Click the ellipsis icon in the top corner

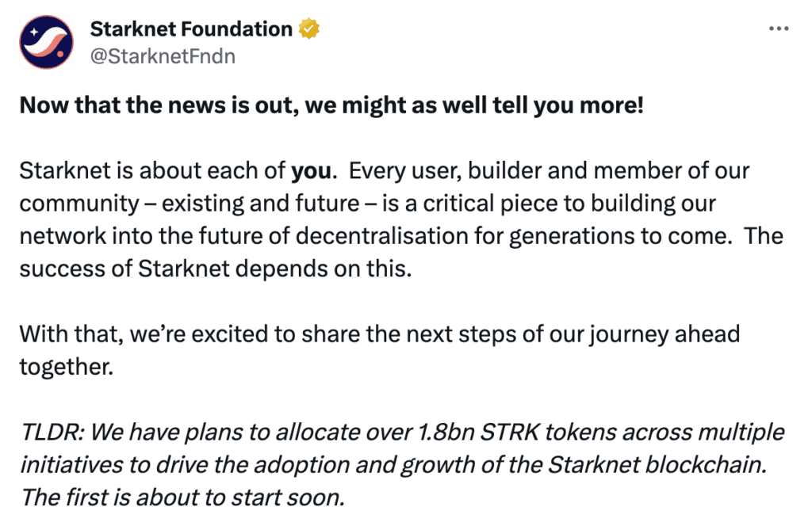[778, 27]
